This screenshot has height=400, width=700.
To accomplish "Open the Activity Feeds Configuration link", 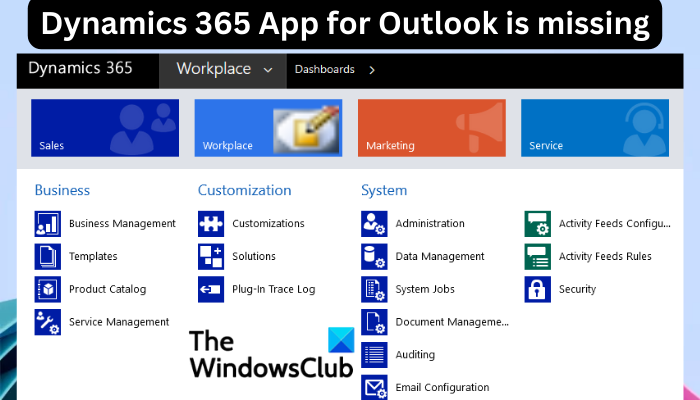I will click(615, 224).
